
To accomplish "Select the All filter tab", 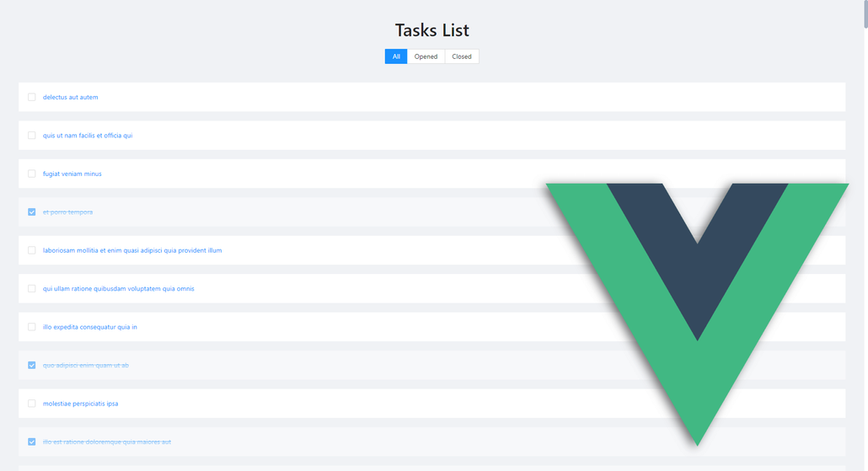I will point(396,56).
